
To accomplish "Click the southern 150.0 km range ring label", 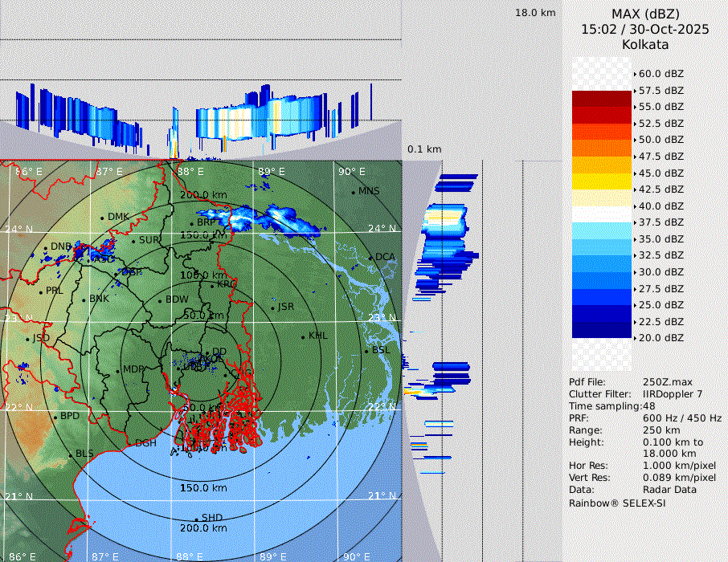I will [202, 488].
